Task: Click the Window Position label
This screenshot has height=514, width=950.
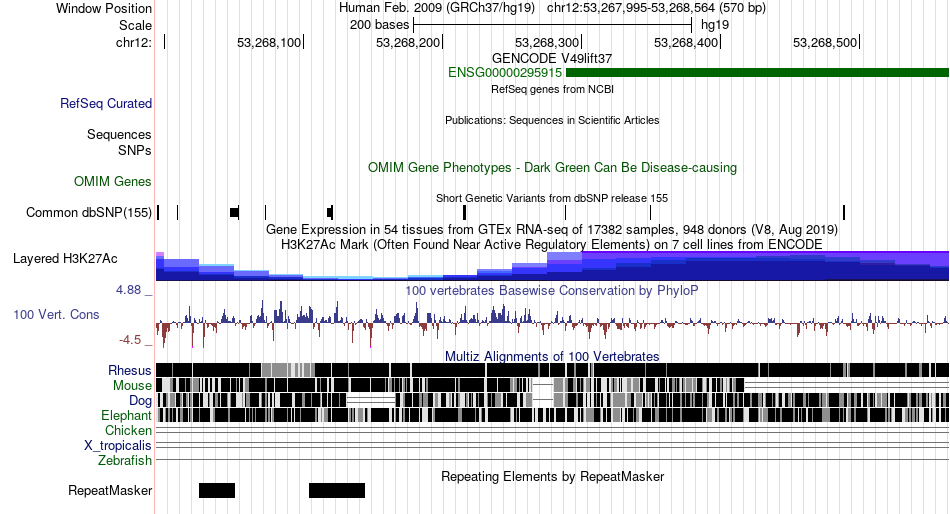Action: [104, 8]
